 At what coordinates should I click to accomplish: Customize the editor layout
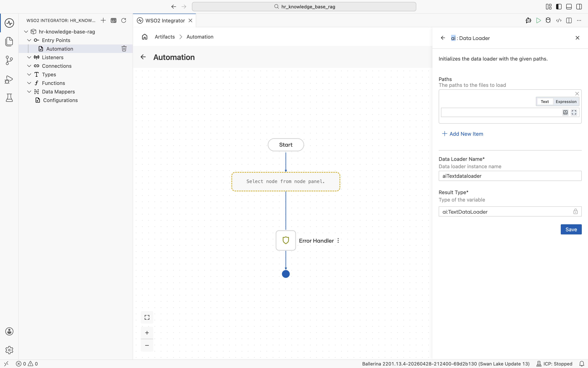[x=549, y=7]
